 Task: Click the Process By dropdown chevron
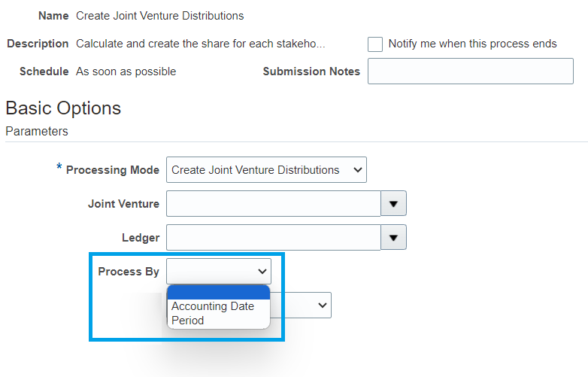point(262,271)
